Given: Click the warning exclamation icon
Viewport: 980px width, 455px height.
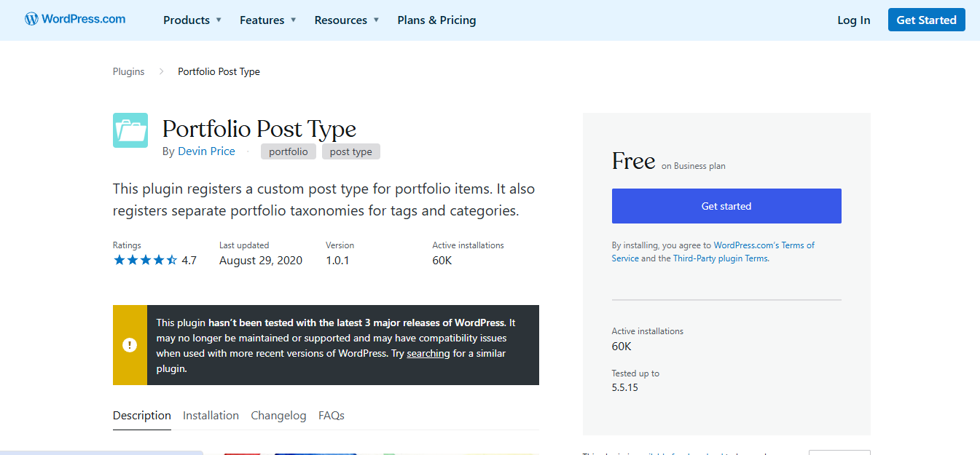Looking at the screenshot, I should [x=130, y=345].
